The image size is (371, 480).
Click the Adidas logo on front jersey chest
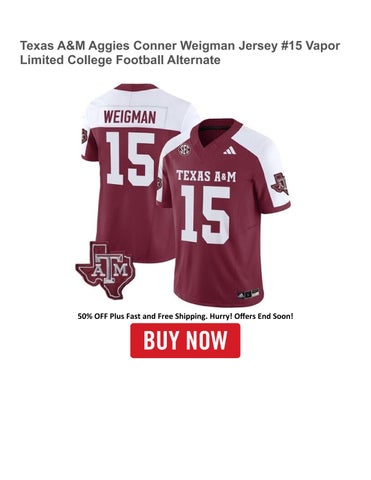[x=230, y=150]
